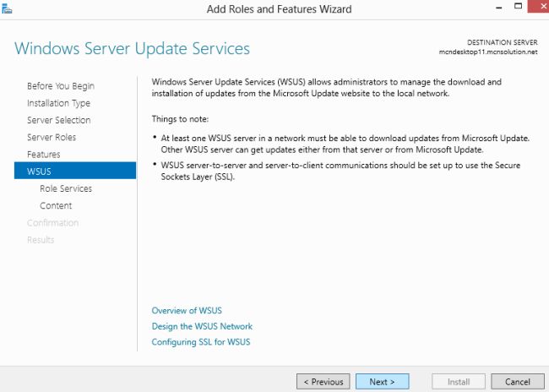Click the destination server name mcndesktop11.mcnsolution.net
The height and width of the screenshot is (392, 549).
pos(488,52)
